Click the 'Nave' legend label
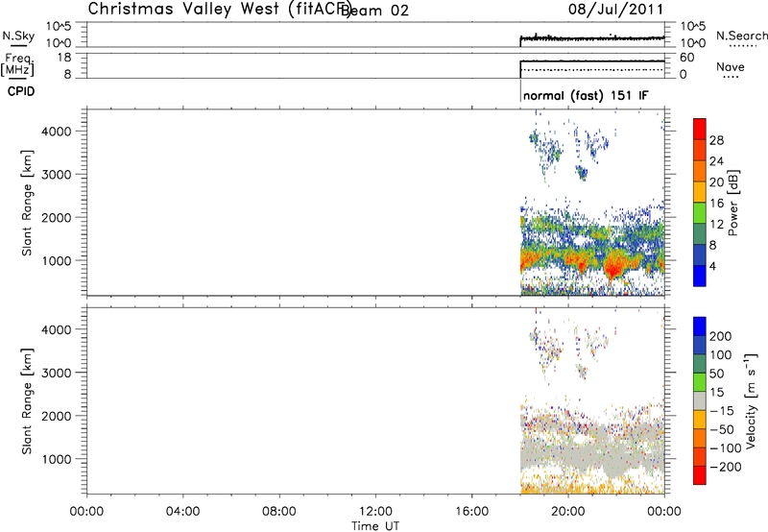Image resolution: width=768 pixels, height=532 pixels. [x=731, y=66]
